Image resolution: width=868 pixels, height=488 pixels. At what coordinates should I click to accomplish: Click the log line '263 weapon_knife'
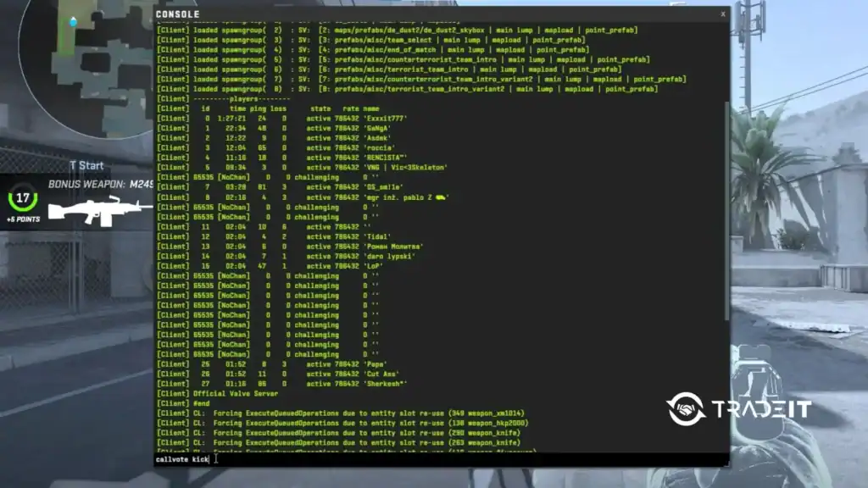click(338, 443)
